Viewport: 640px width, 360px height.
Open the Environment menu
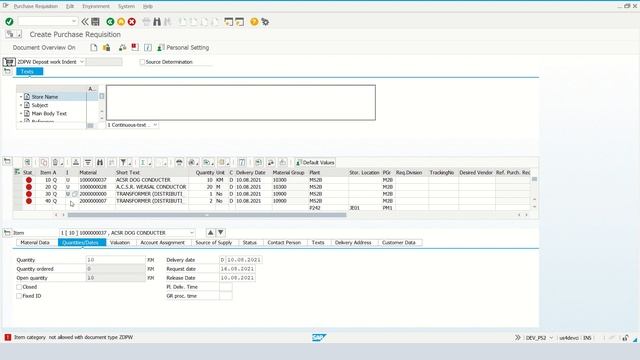tap(96, 6)
